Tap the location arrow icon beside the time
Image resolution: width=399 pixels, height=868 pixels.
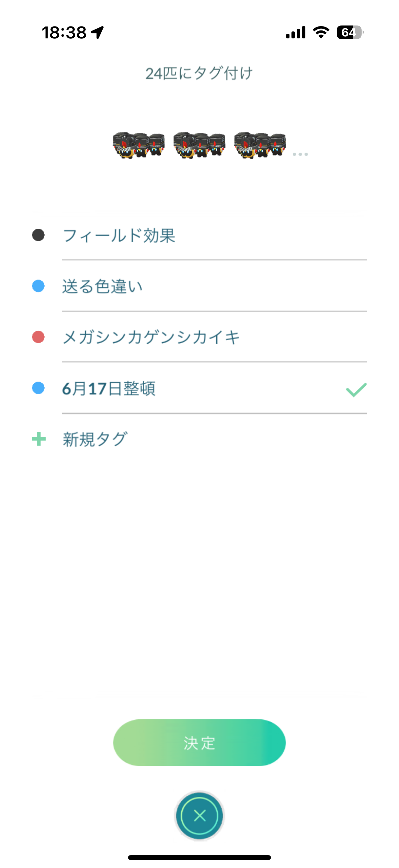point(98,33)
